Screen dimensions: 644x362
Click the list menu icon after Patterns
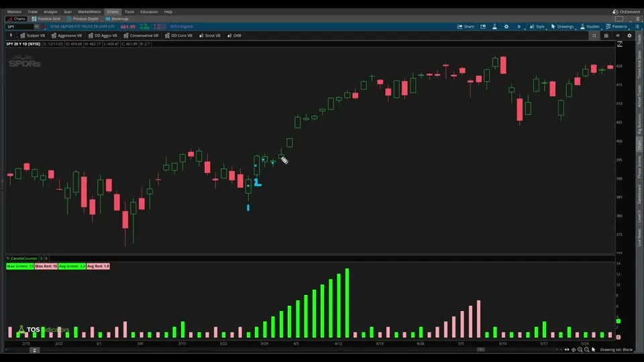pyautogui.click(x=637, y=27)
